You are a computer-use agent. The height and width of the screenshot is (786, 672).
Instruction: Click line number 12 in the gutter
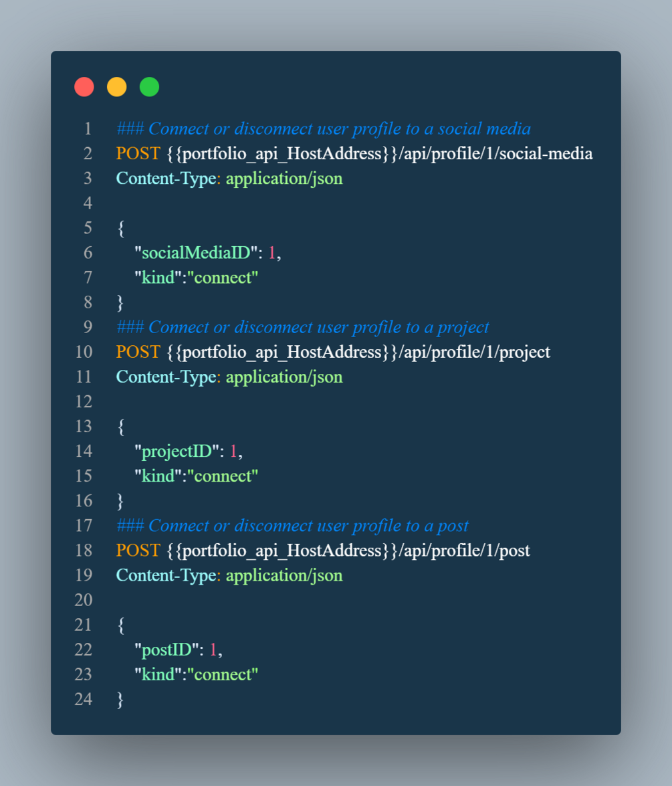pos(84,401)
